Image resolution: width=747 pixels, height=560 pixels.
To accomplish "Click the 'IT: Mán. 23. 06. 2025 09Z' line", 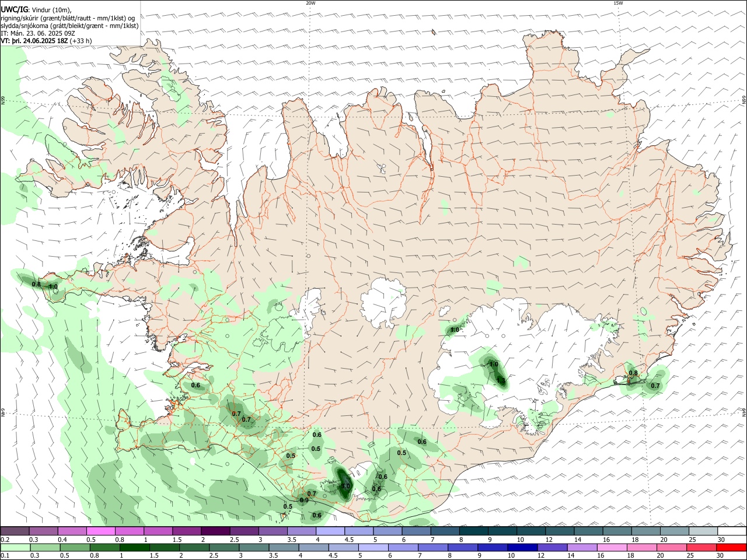I will click(x=38, y=33).
